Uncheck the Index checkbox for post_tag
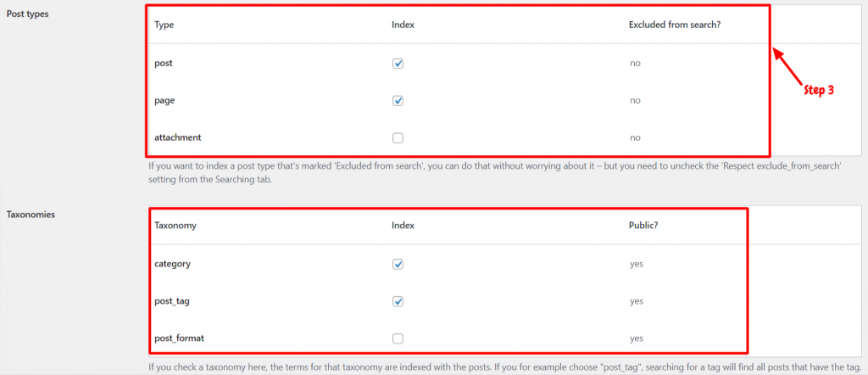This screenshot has height=375, width=868. click(x=398, y=301)
